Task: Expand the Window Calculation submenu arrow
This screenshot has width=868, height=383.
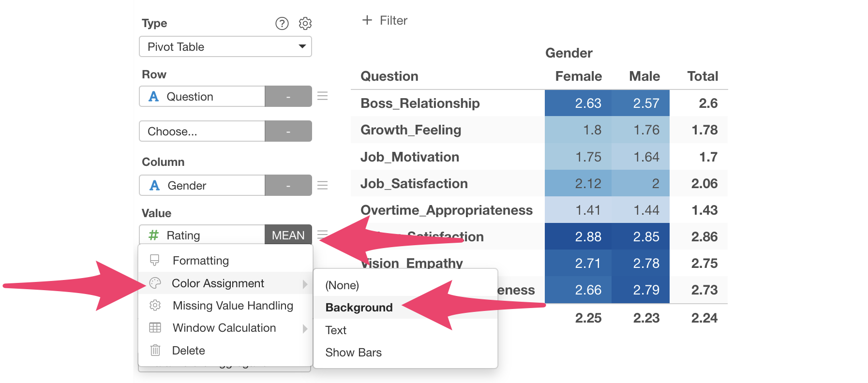Action: pos(305,328)
